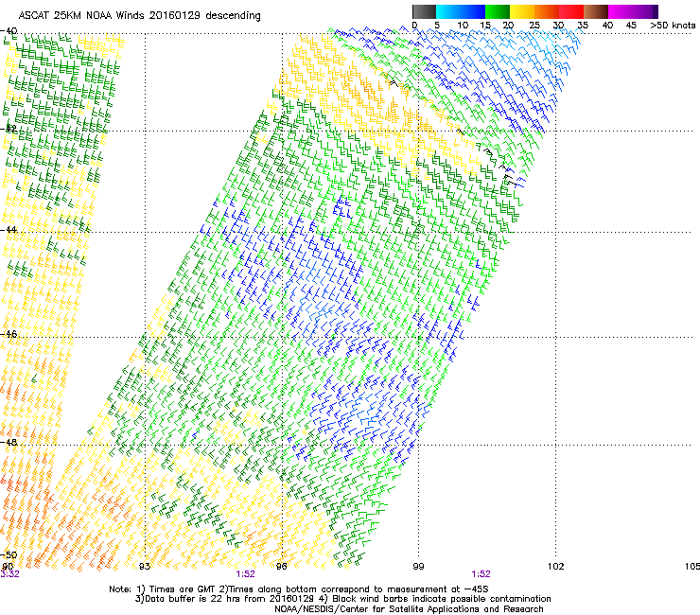Click the '25' legend scale label
700x615 pixels.
pos(534,26)
